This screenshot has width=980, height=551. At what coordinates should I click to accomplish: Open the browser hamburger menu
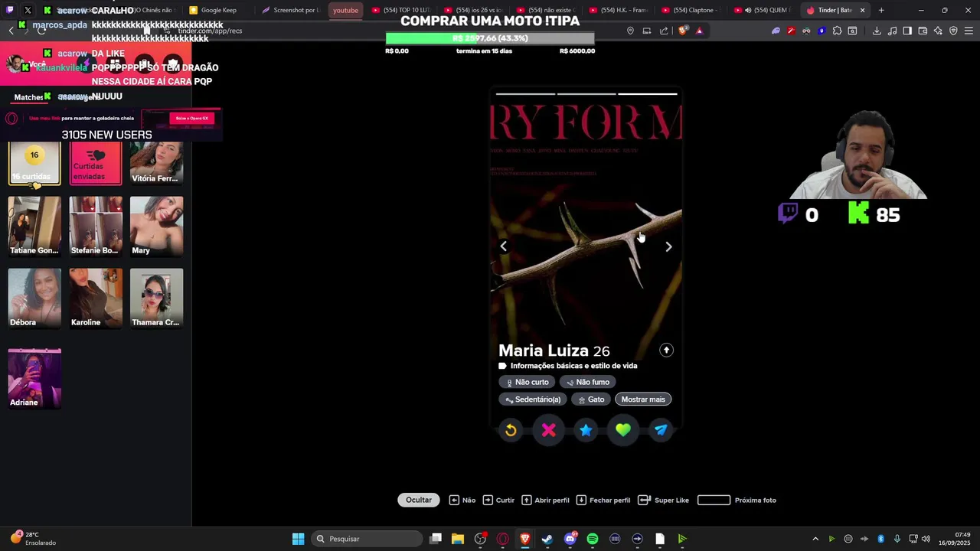tap(969, 31)
